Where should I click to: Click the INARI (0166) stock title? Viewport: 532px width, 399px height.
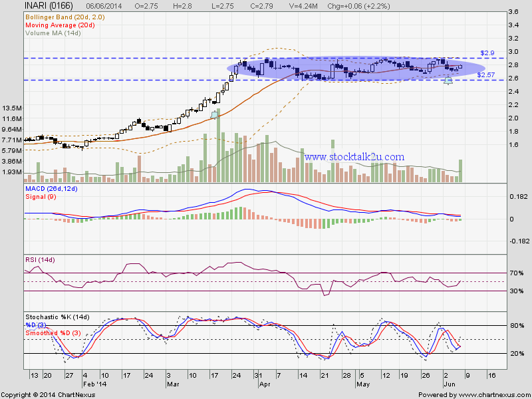(x=49, y=6)
